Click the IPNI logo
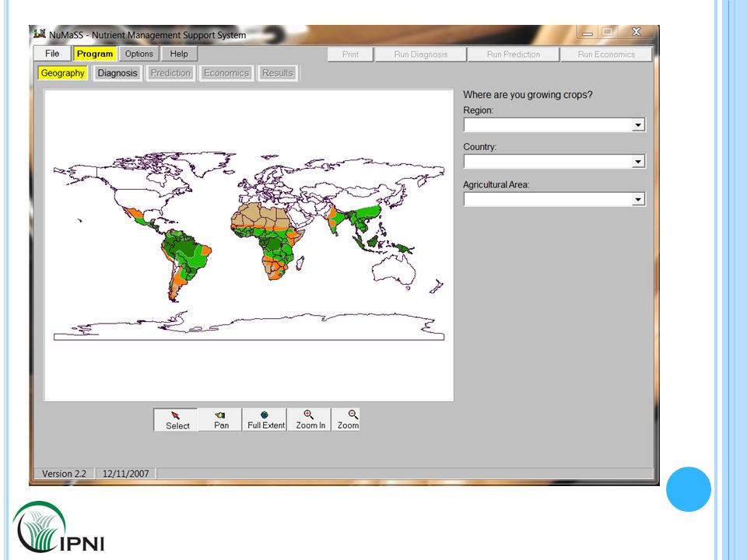 click(x=58, y=527)
